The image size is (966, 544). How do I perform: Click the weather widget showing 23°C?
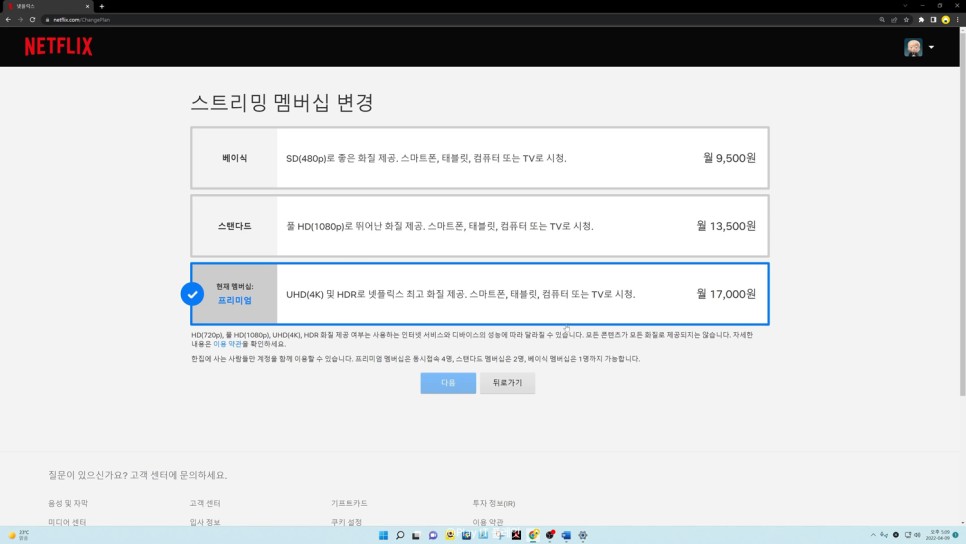[18, 535]
